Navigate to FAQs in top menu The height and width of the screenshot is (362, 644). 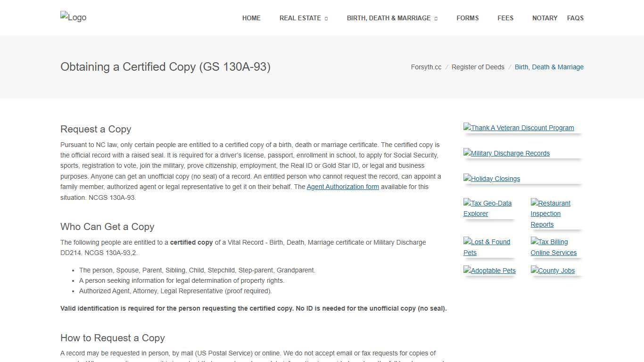pos(575,18)
